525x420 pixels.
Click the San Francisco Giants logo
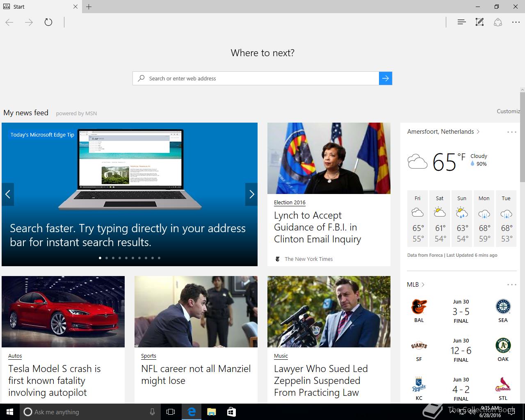tap(419, 346)
